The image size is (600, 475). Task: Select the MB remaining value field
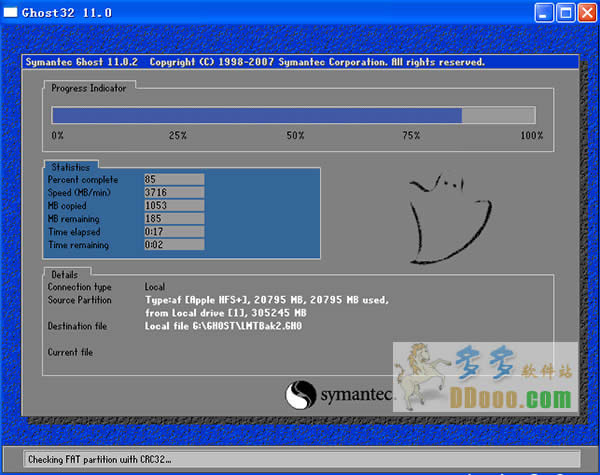point(173,218)
